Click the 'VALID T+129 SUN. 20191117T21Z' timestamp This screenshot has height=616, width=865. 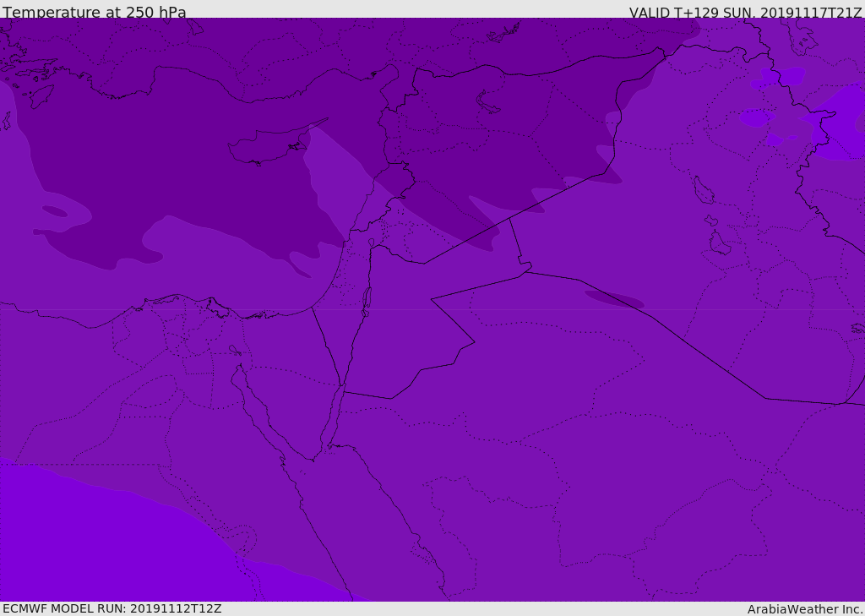(x=746, y=13)
